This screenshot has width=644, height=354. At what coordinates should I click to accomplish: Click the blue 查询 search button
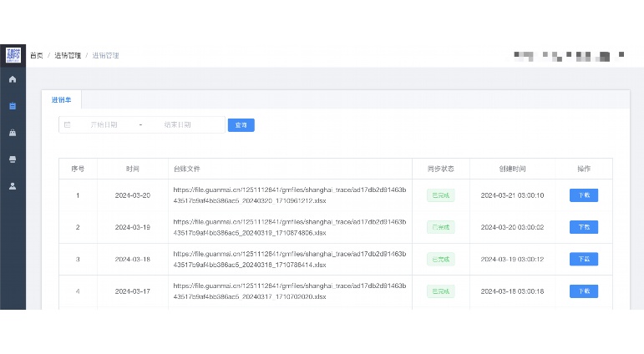[241, 125]
